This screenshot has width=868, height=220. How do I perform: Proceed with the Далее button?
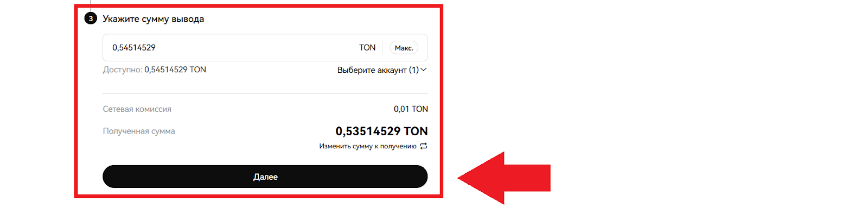(265, 177)
